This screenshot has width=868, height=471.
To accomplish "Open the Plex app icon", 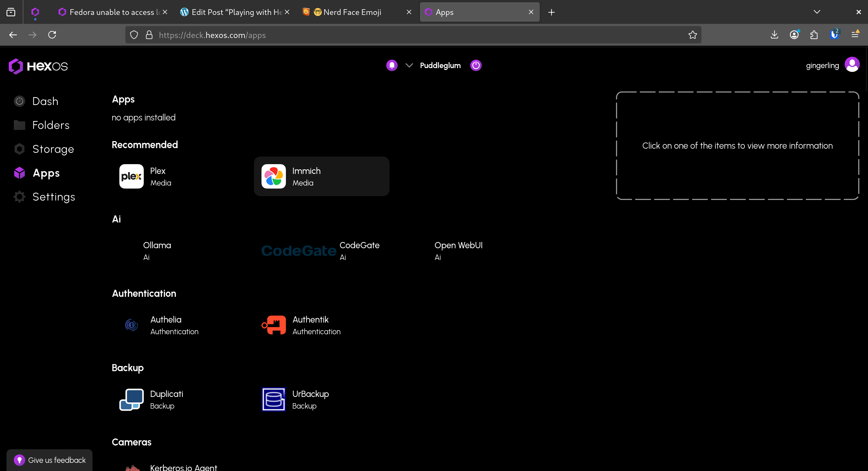I will pos(131,176).
